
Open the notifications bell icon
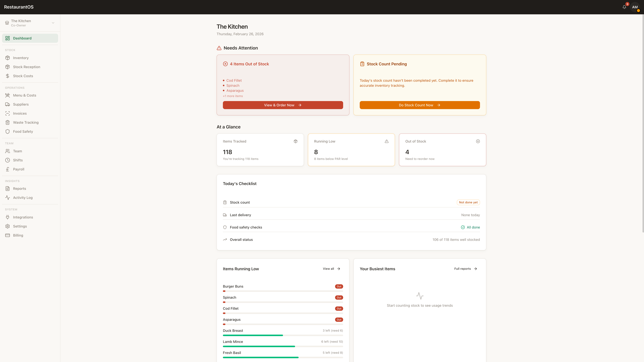[624, 7]
